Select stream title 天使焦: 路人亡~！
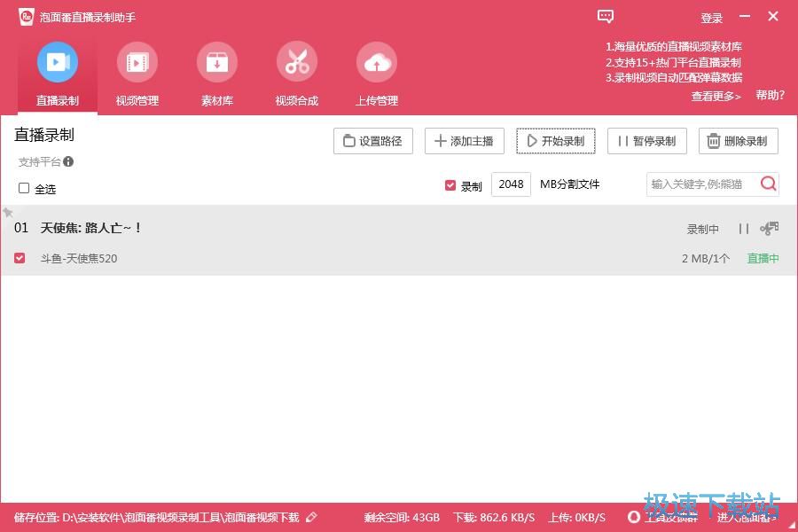This screenshot has width=798, height=532. pyautogui.click(x=90, y=228)
